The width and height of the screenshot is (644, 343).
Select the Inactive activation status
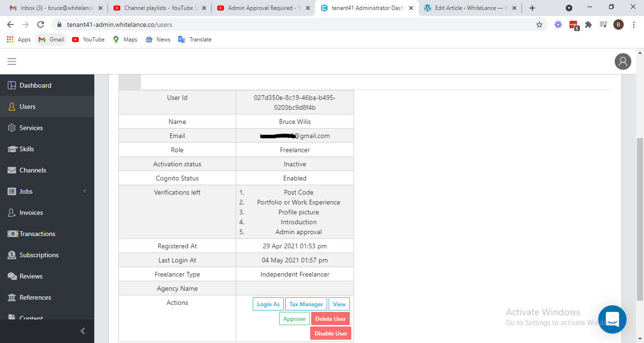click(295, 164)
